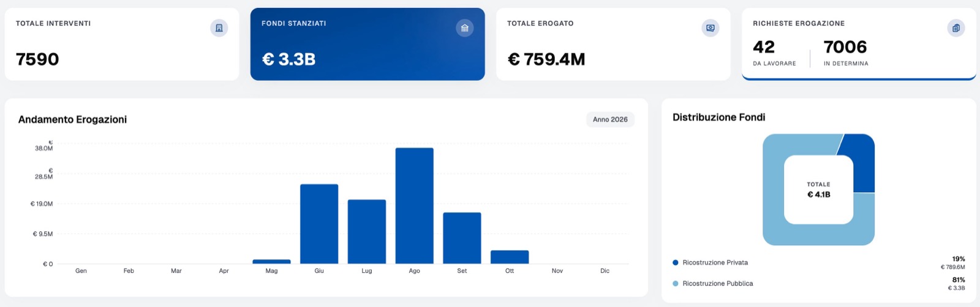This screenshot has height=307, width=980.
Task: Open the Anno 2026 year selector
Action: (x=610, y=120)
